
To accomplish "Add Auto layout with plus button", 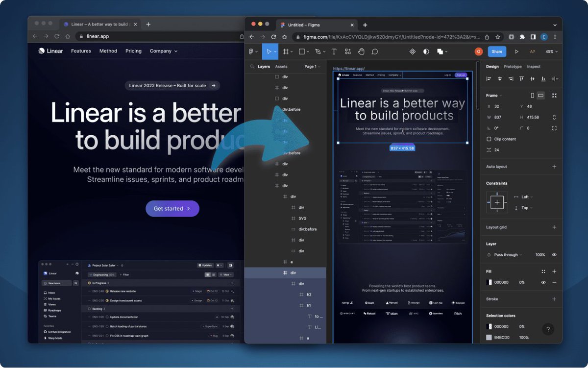I will (x=554, y=167).
